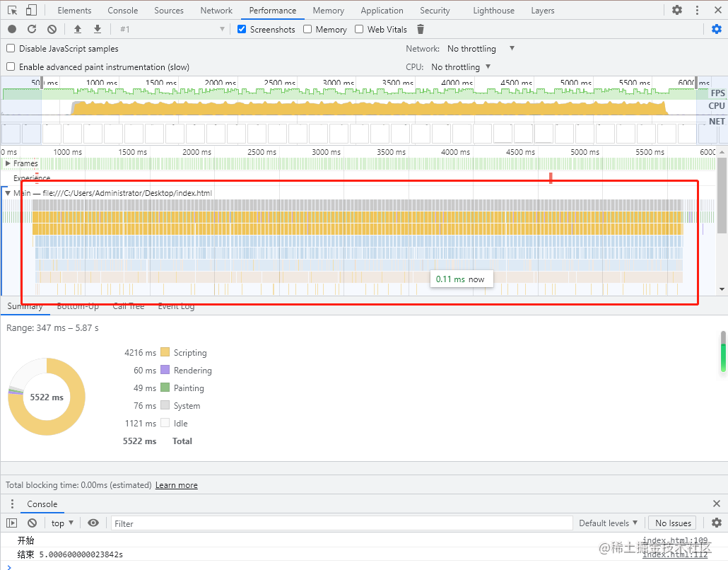Image resolution: width=728 pixels, height=570 pixels.
Task: Click the load profile upload icon
Action: tap(78, 29)
